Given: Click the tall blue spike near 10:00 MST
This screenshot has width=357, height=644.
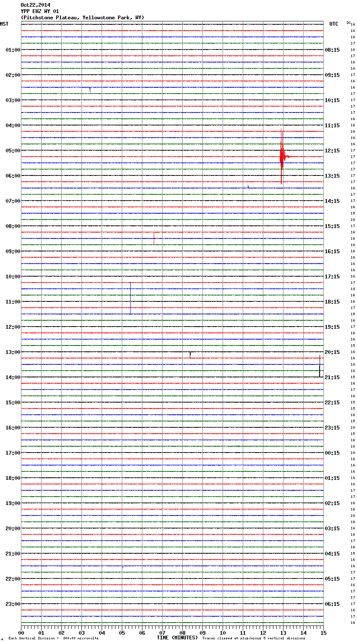Looking at the screenshot, I should [x=130, y=298].
